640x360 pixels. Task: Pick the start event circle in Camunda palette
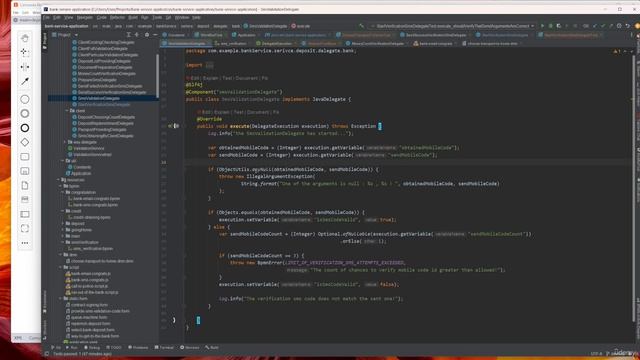pyautogui.click(x=25, y=99)
